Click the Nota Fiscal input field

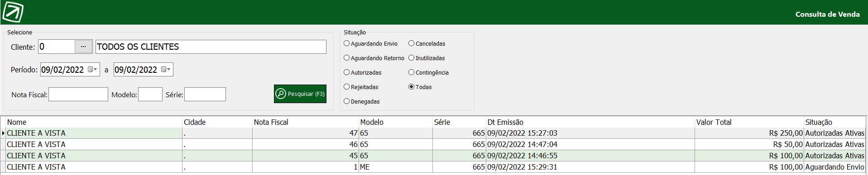(78, 95)
